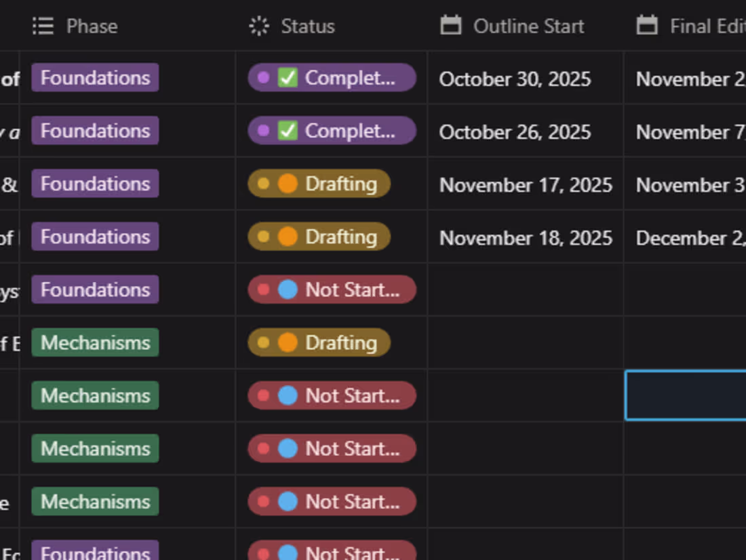Click the list icon beside Phase header
This screenshot has height=560, width=746.
43,26
